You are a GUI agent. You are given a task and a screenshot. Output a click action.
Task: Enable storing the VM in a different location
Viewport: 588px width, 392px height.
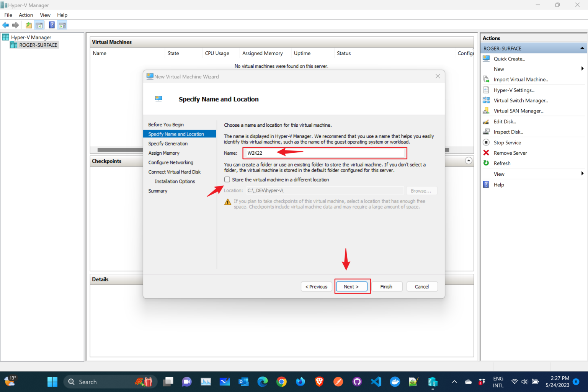[x=227, y=179]
